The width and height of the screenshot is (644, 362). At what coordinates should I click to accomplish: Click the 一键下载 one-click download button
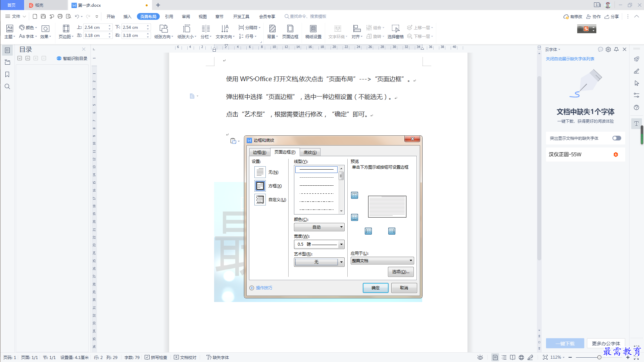click(x=565, y=343)
